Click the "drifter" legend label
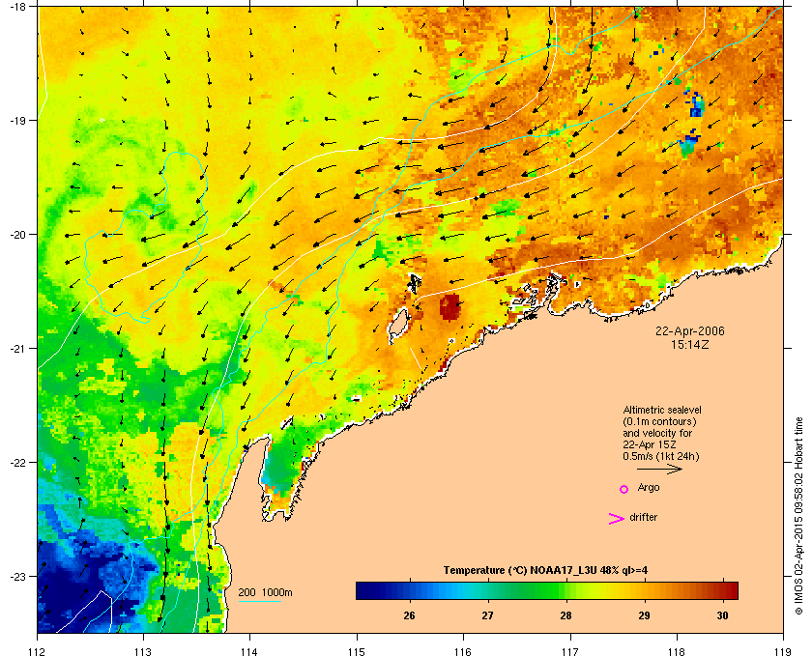The image size is (812, 657). [644, 517]
